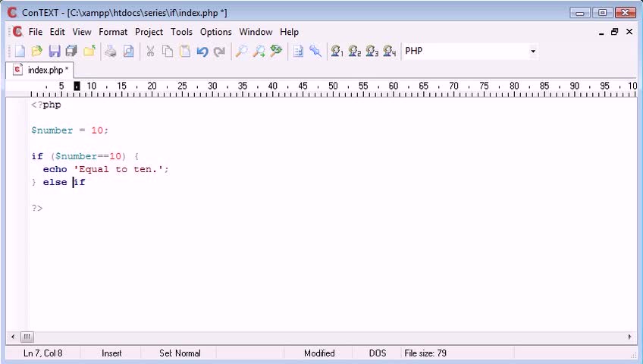The image size is (643, 364).
Task: Save the file using floppy disk icon
Action: pyautogui.click(x=54, y=52)
